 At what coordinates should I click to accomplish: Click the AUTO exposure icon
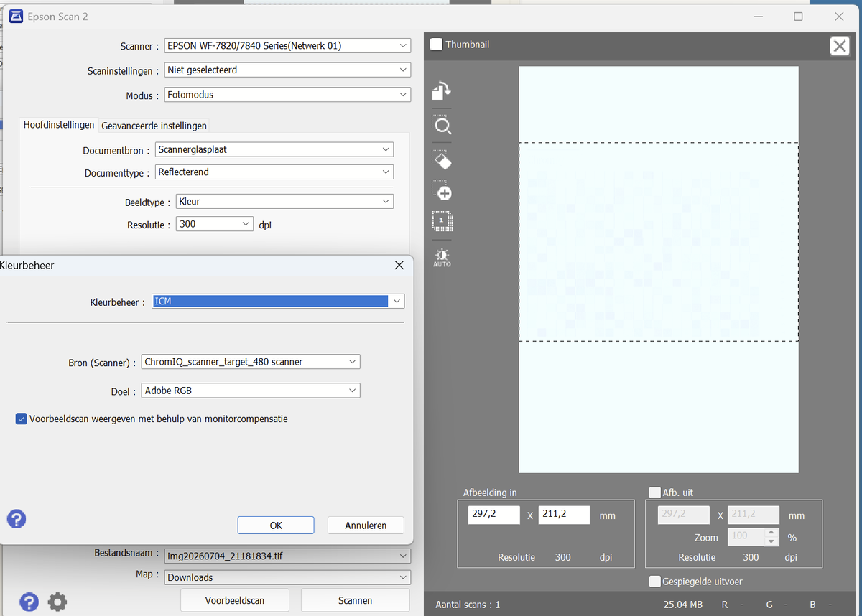coord(442,257)
